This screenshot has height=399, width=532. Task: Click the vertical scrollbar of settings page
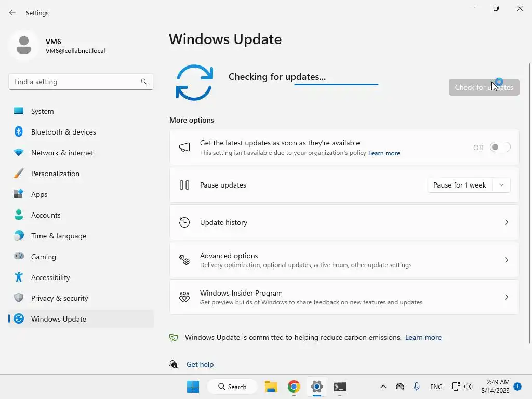click(x=530, y=204)
